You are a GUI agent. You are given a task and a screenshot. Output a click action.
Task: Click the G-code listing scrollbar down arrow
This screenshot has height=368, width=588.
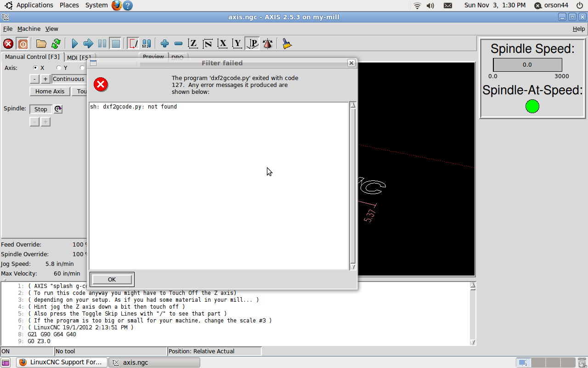pos(473,342)
